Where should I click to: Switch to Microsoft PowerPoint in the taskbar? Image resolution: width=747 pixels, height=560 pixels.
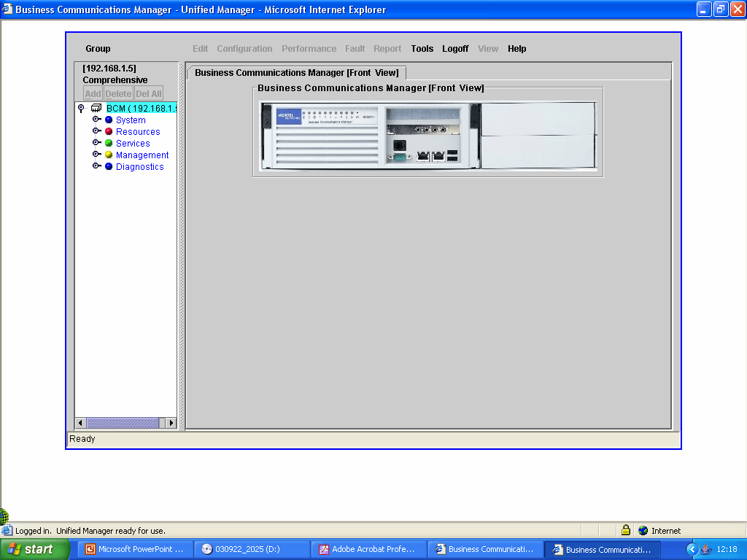coord(135,550)
